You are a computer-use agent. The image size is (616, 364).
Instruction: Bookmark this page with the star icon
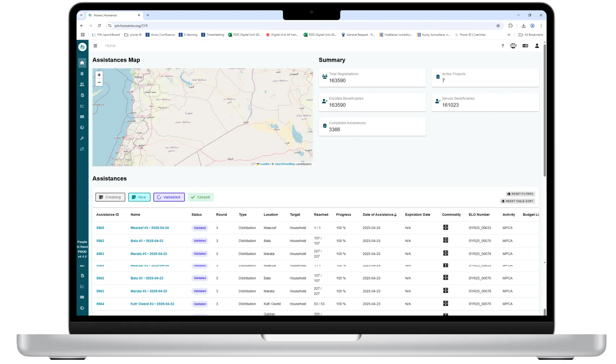click(498, 26)
